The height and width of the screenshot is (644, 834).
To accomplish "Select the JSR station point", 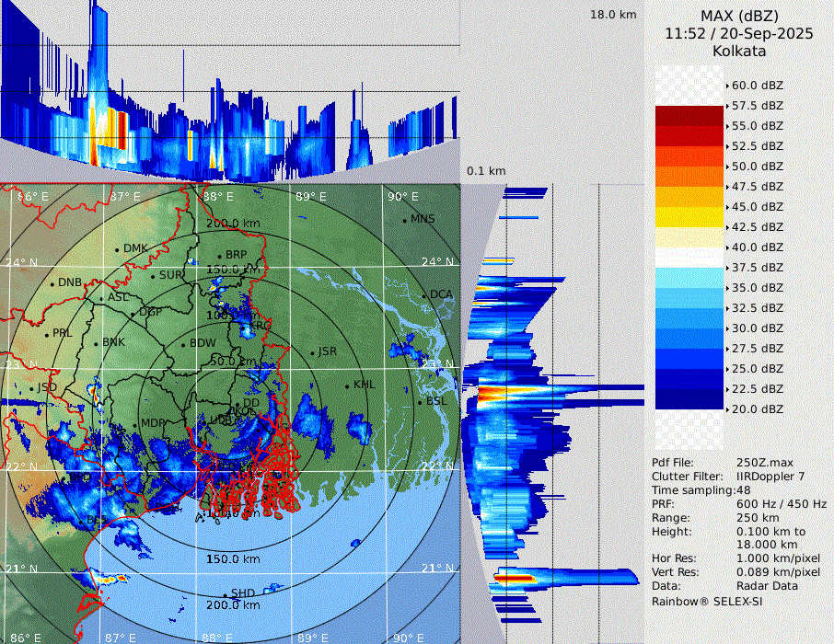I will (312, 352).
